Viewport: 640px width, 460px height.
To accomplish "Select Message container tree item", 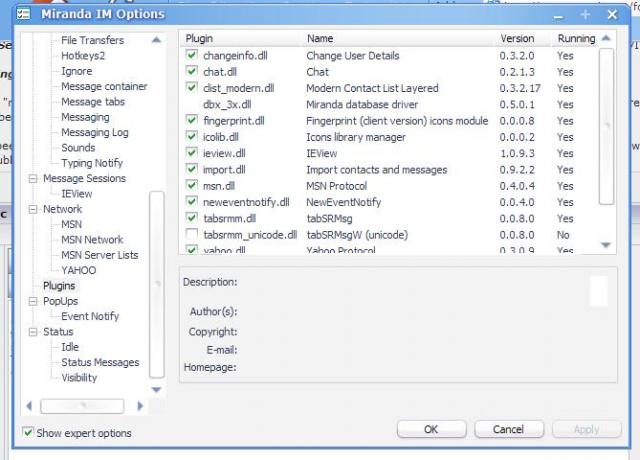I will (x=104, y=86).
